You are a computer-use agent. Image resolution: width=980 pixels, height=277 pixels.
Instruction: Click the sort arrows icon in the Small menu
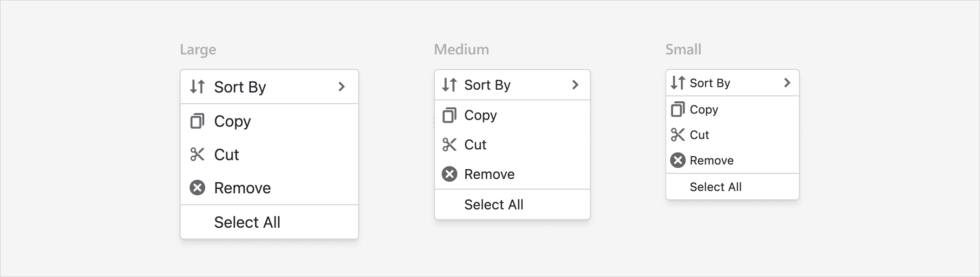click(678, 83)
